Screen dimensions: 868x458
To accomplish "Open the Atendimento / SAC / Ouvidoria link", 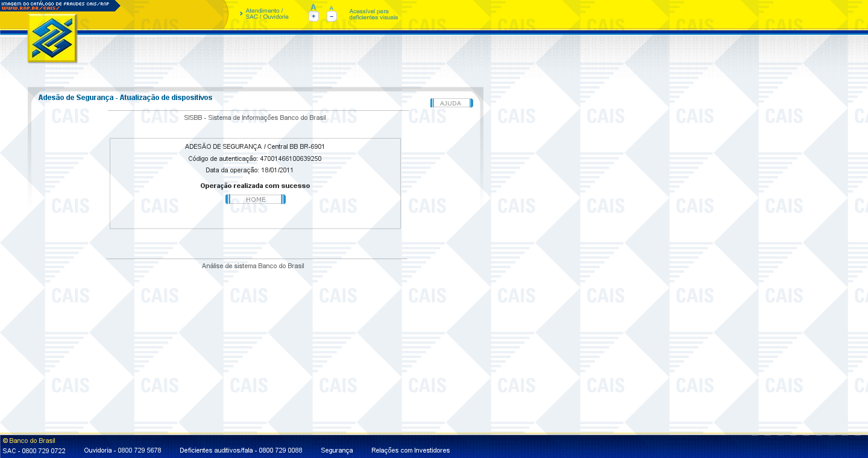I will pos(266,14).
